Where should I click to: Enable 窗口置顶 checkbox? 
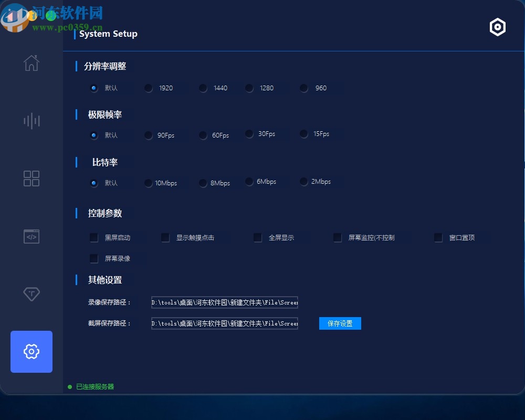point(438,237)
